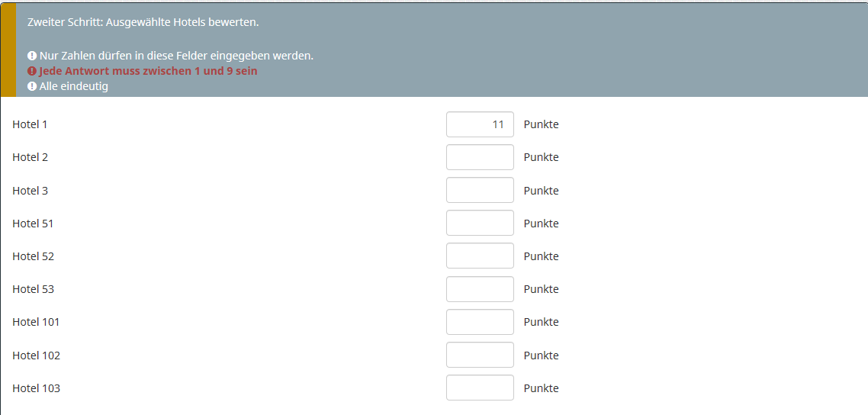Click the exclamation icon before 'Alle eindeutig'
The width and height of the screenshot is (868, 415).
click(32, 86)
